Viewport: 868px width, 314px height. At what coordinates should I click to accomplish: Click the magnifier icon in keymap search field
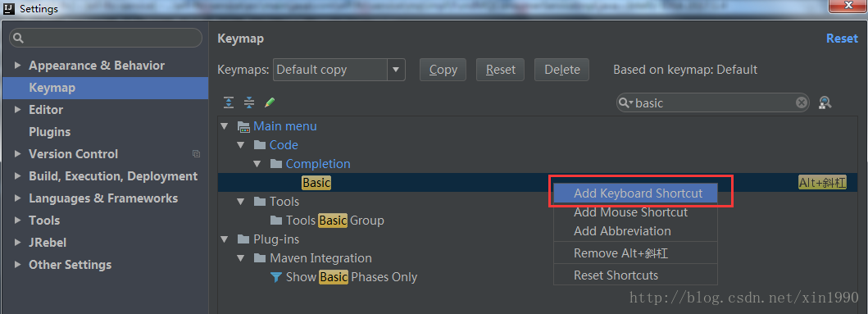pos(625,103)
